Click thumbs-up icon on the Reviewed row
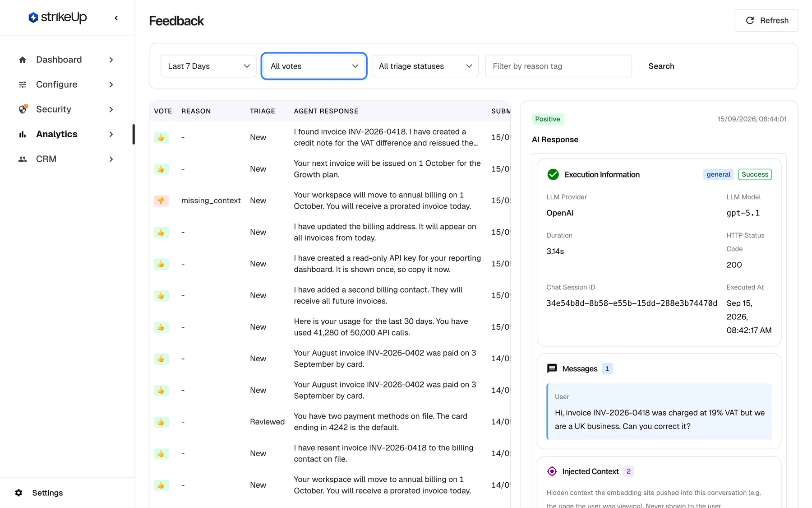 click(x=161, y=422)
